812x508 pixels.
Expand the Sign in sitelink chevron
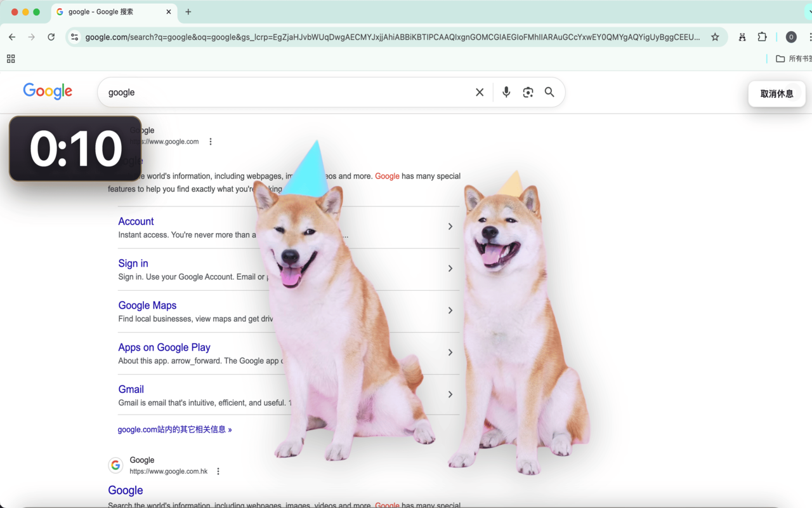tap(450, 269)
